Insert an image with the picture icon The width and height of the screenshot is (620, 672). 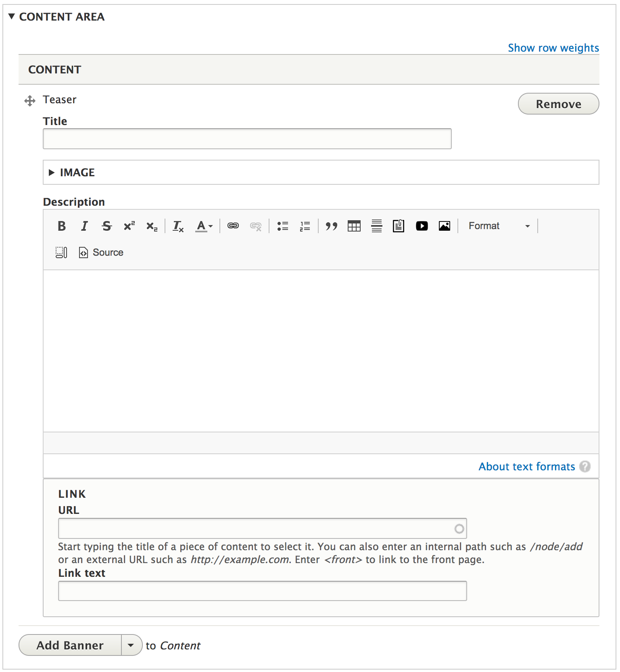(x=445, y=226)
